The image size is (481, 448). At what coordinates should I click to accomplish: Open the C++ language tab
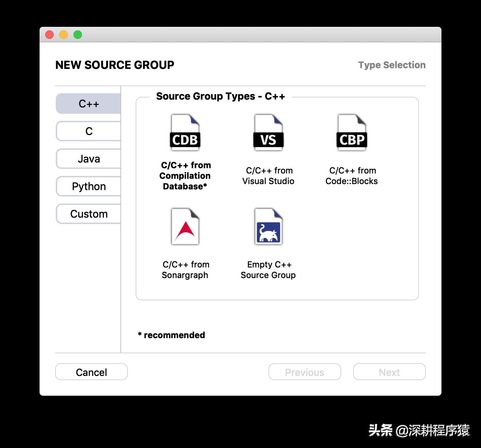88,104
